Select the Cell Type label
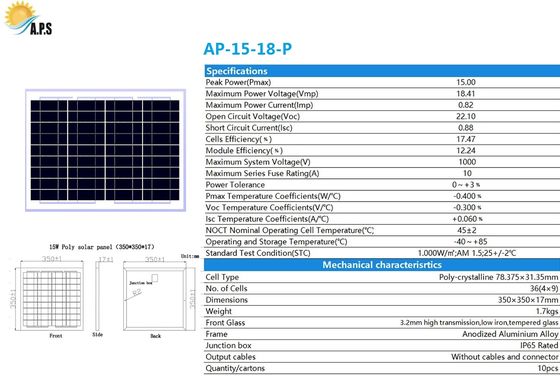The image size is (560, 376). 222,277
